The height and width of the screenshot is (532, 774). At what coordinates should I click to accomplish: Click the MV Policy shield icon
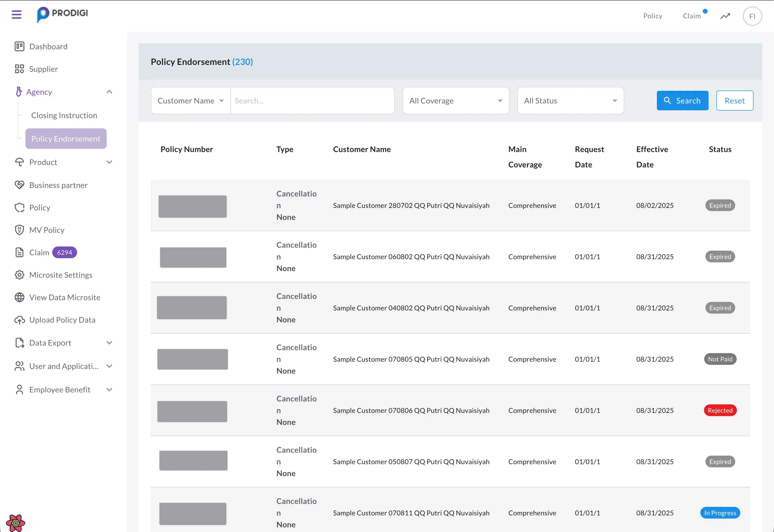(19, 230)
